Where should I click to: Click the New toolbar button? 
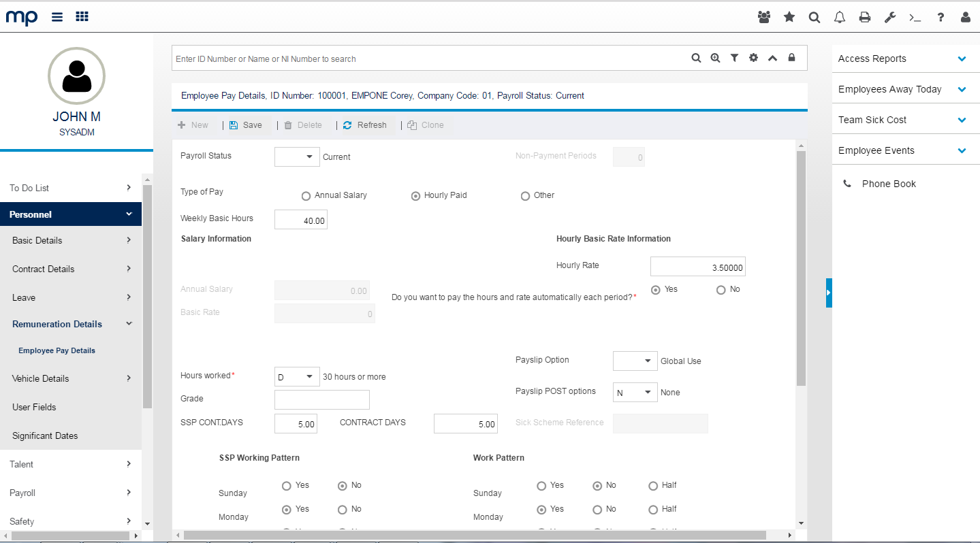[x=193, y=125]
